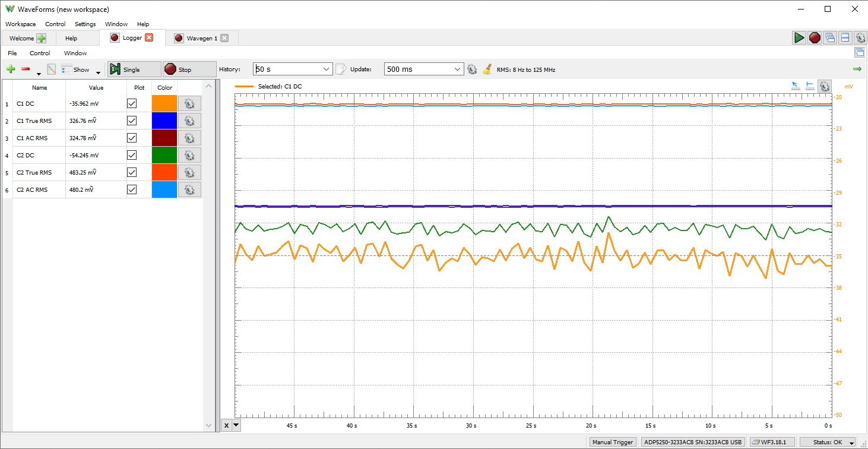Screen dimensions: 868x449
Task: Open the script edit pencil icon
Action: click(52, 69)
